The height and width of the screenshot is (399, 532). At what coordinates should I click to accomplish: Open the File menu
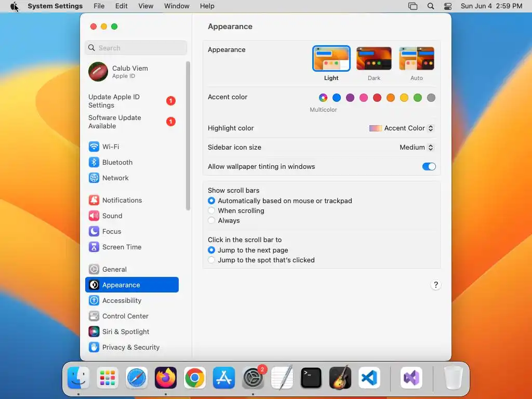click(99, 6)
